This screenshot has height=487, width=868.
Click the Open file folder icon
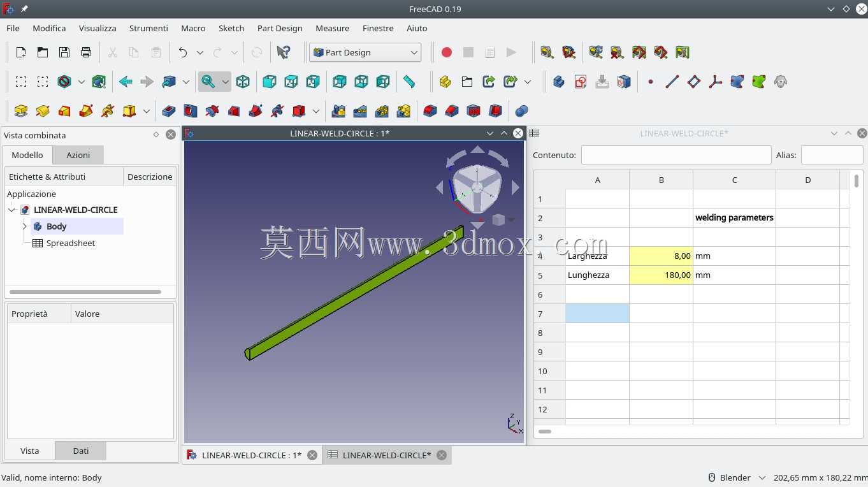point(43,52)
